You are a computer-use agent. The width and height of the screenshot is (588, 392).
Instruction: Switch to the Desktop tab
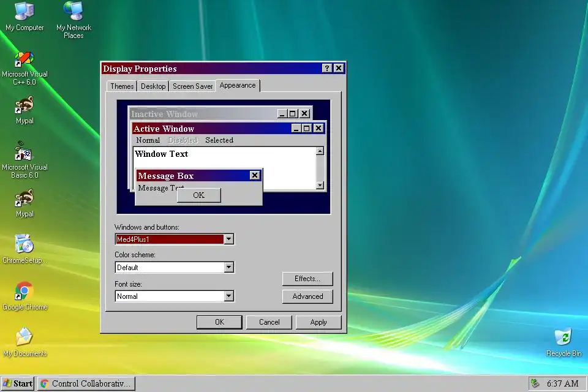(x=153, y=86)
